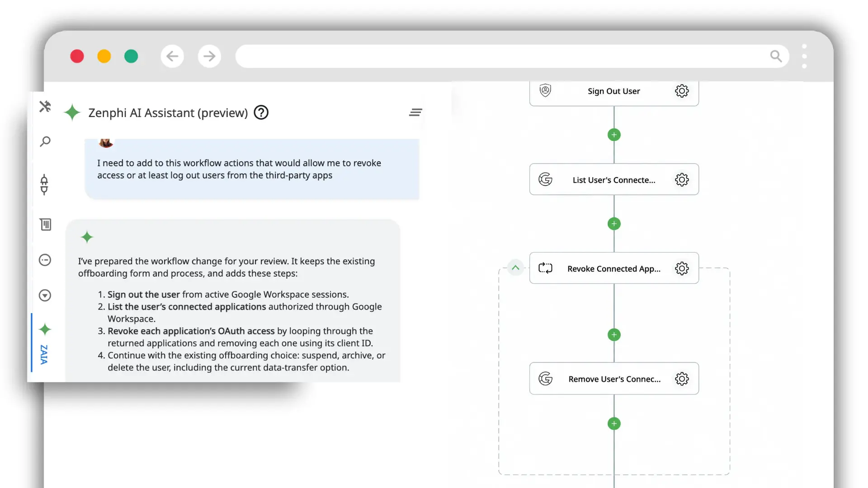Click the circled minus icon in the sidebar

[x=45, y=260]
